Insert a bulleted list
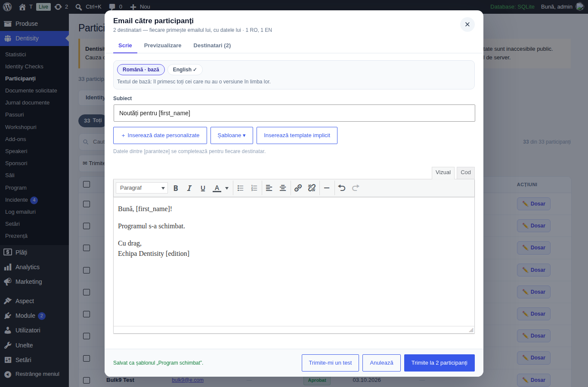 [x=241, y=188]
